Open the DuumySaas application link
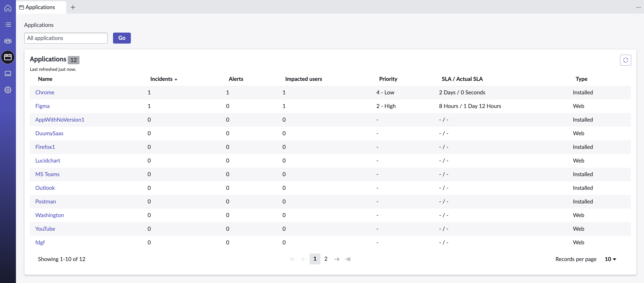 [x=49, y=133]
